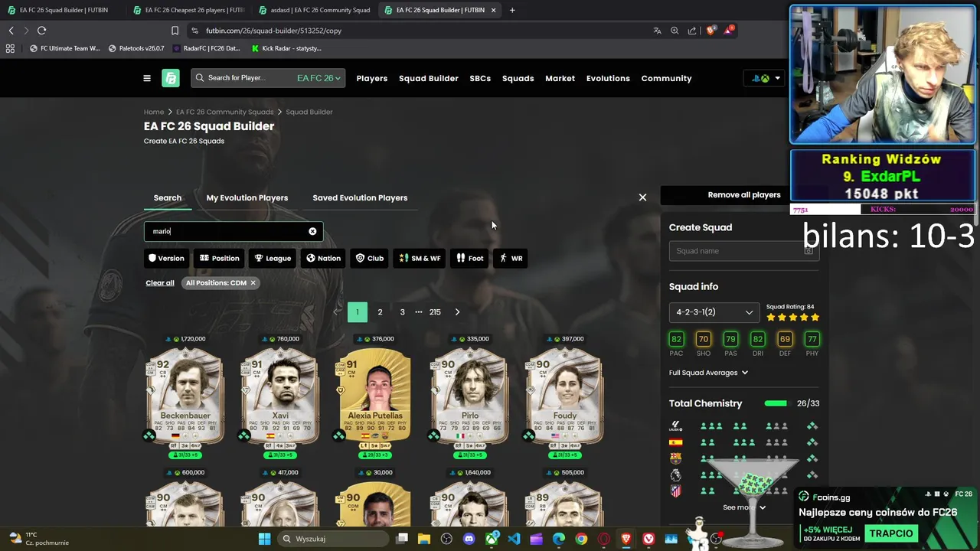Viewport: 980px width, 551px height.
Task: Open the Position filter
Action: (219, 258)
